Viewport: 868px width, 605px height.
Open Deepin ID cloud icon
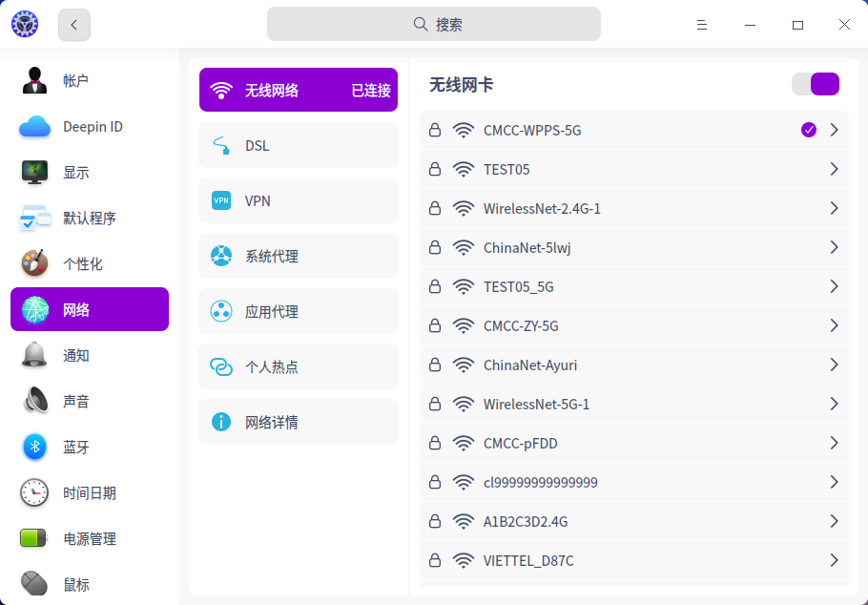[35, 126]
